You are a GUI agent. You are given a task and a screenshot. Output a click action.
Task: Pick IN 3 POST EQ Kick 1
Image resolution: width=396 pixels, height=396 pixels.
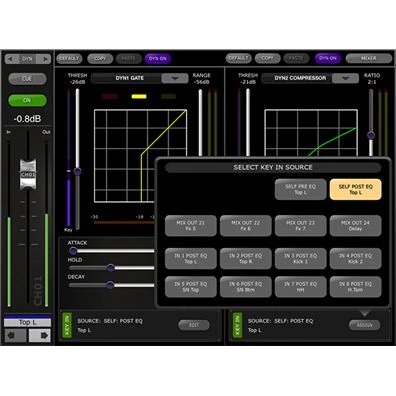tap(300, 259)
